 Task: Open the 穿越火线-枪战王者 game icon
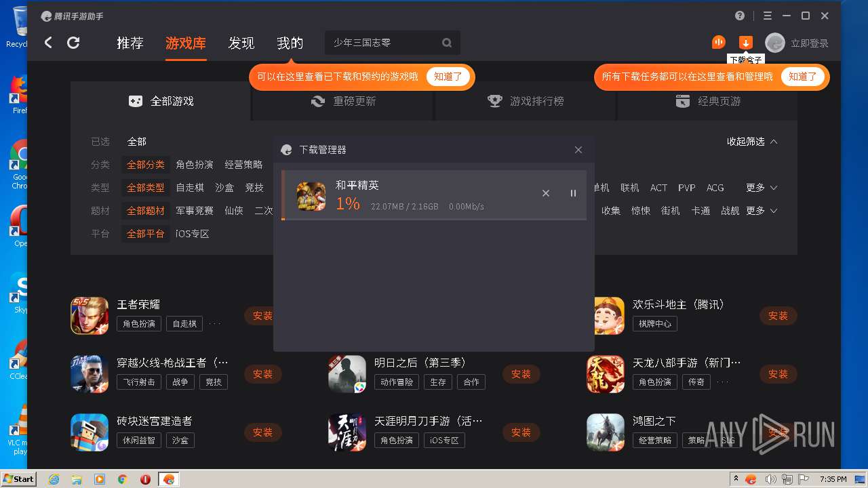click(90, 374)
